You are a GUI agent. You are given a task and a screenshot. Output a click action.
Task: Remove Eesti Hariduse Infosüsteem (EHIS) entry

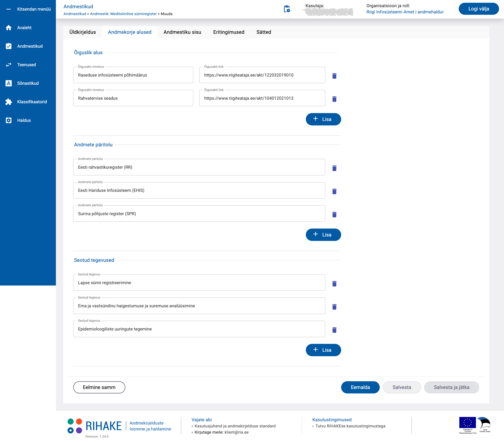pyautogui.click(x=334, y=191)
